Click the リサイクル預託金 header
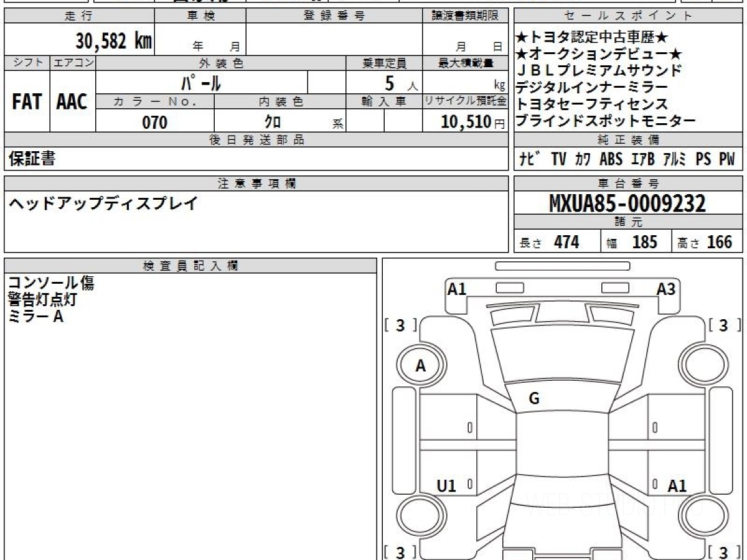 tap(465, 101)
